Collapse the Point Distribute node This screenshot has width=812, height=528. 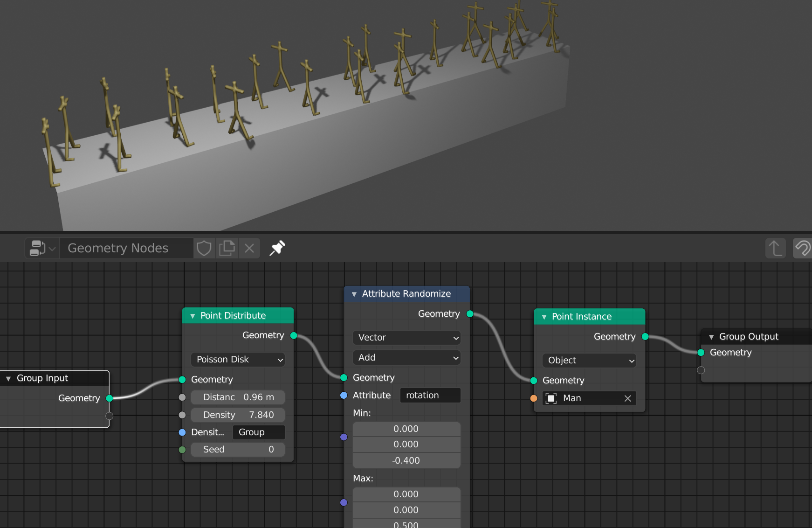click(193, 316)
